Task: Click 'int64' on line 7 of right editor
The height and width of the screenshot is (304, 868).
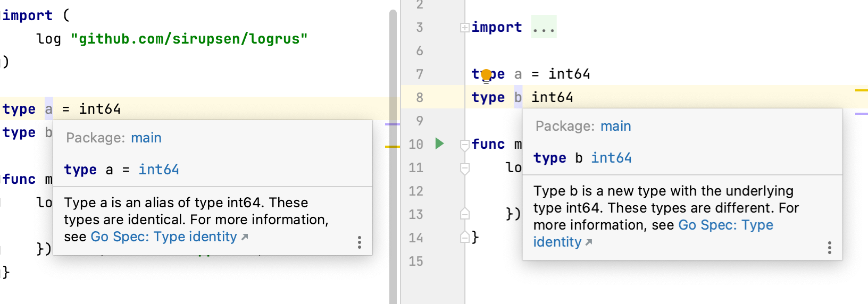Action: (x=569, y=74)
